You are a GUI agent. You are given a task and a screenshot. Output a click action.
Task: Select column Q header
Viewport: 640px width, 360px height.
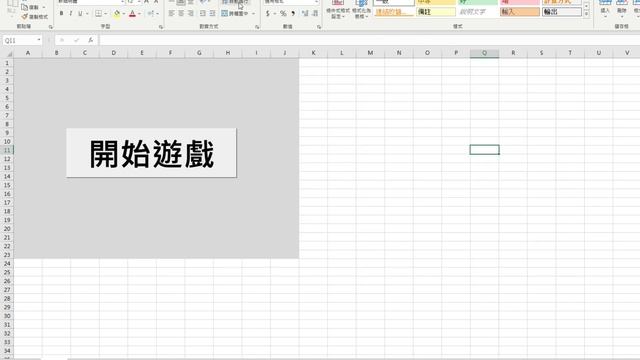484,53
